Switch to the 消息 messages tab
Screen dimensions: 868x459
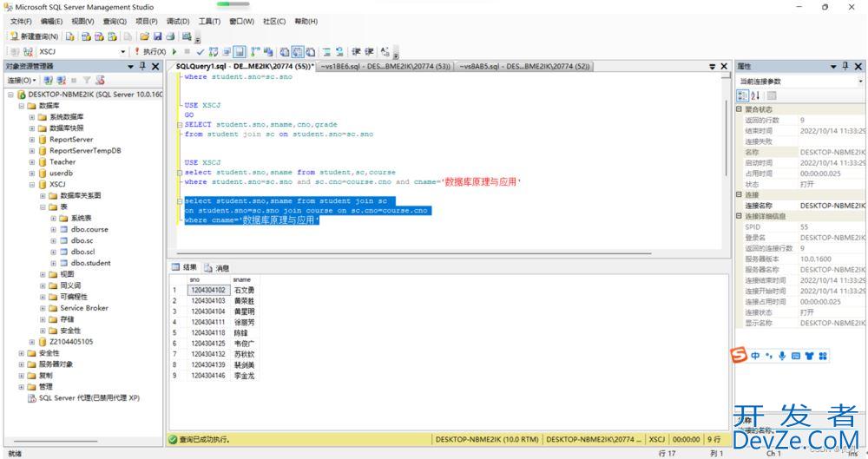(216, 267)
